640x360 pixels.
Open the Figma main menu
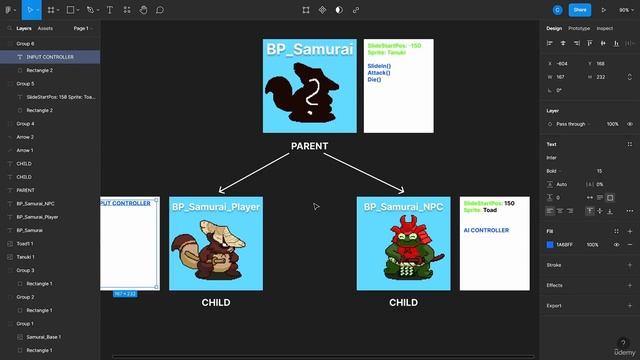(8, 10)
